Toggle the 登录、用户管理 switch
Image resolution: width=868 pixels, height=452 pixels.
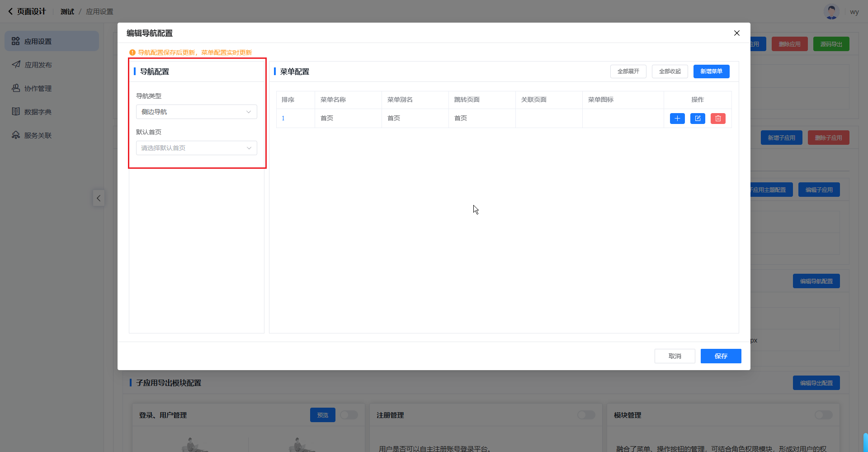[349, 415]
